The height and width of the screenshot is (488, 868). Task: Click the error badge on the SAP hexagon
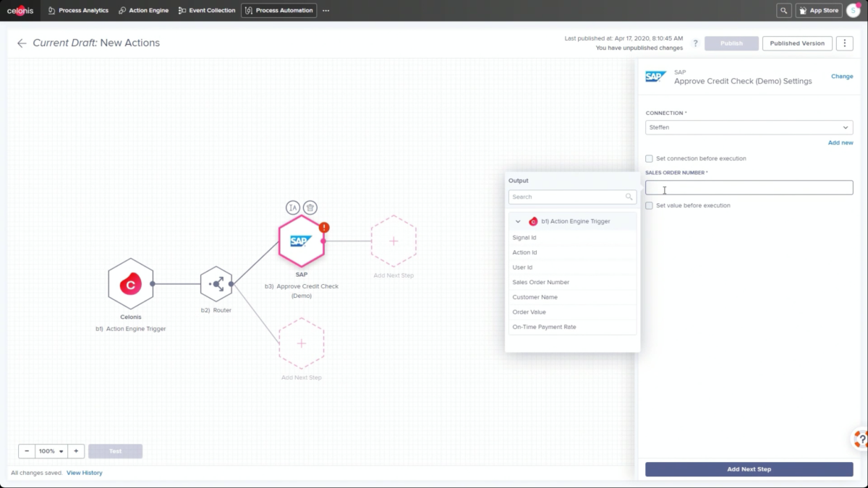coord(323,227)
